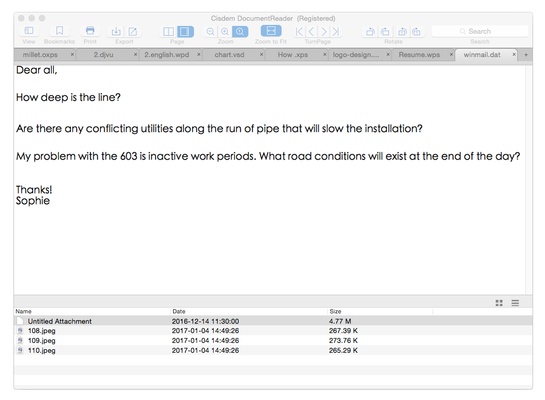Go to the next page arrow

[x=324, y=32]
